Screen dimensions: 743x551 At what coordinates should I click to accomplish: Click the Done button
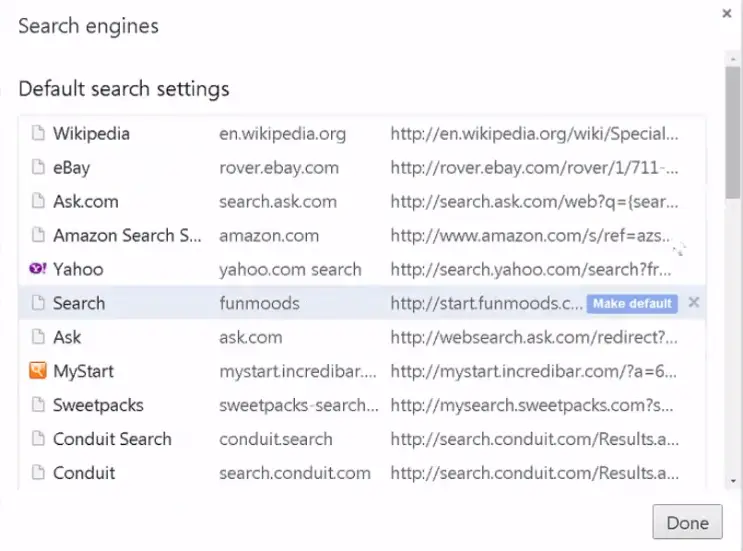pyautogui.click(x=687, y=522)
